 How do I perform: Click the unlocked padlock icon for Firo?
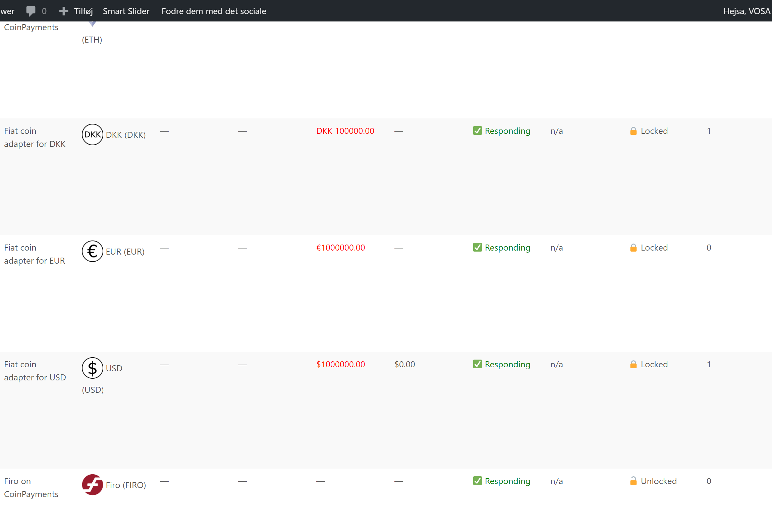point(633,481)
